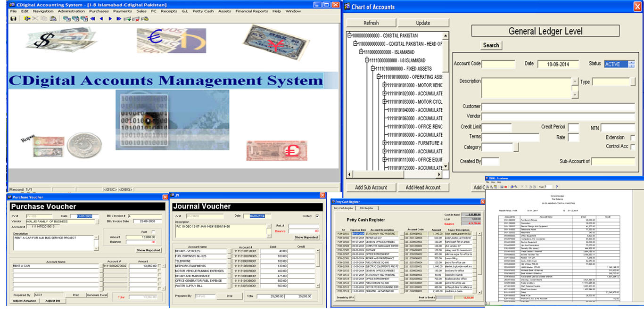Expand the MOTOR VEHICLE account tree node

pos(385,85)
